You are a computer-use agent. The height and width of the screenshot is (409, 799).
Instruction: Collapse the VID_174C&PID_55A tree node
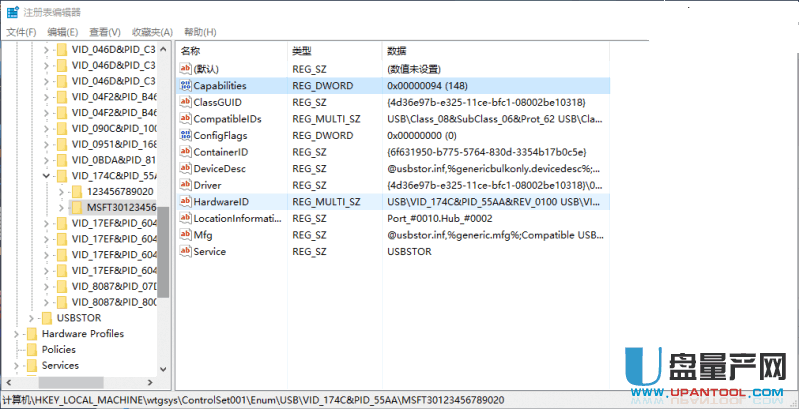pyautogui.click(x=46, y=175)
